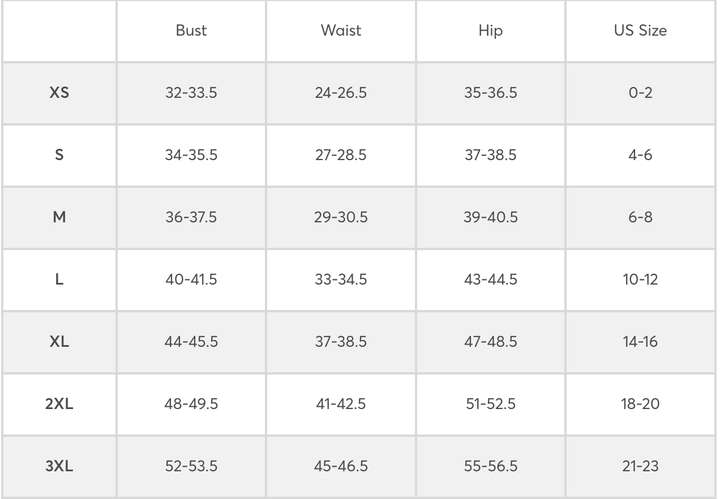Select the L size row label

pyautogui.click(x=59, y=279)
